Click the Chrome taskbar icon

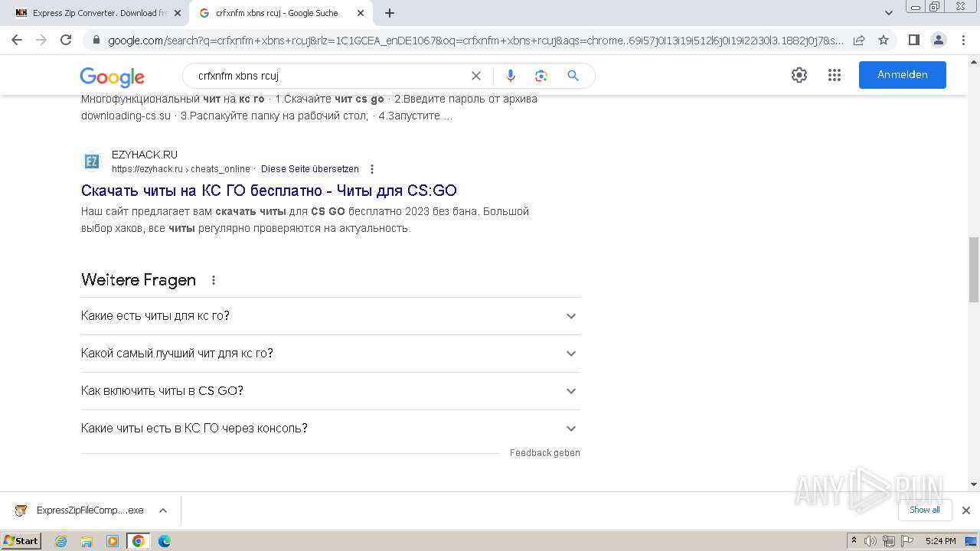(x=138, y=541)
